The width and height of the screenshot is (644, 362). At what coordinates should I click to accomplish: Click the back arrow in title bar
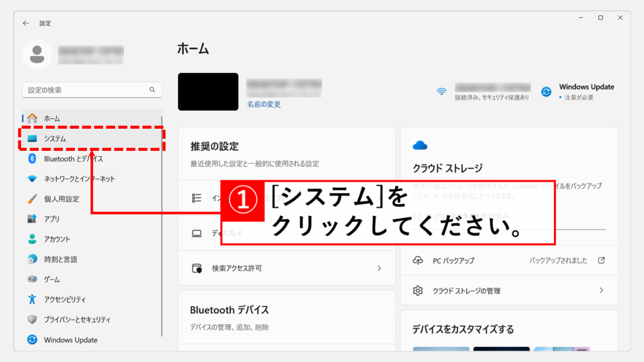click(x=26, y=23)
